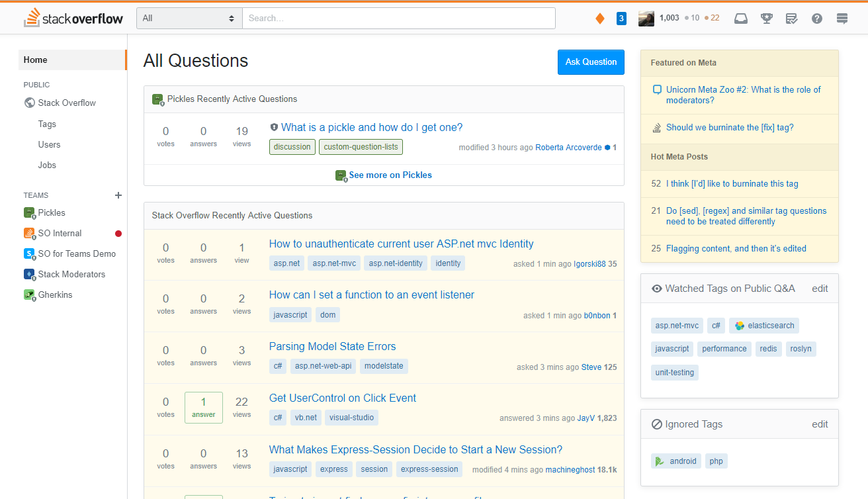This screenshot has width=868, height=499.
Task: Click the Stack Moderators team icon
Action: coord(29,274)
